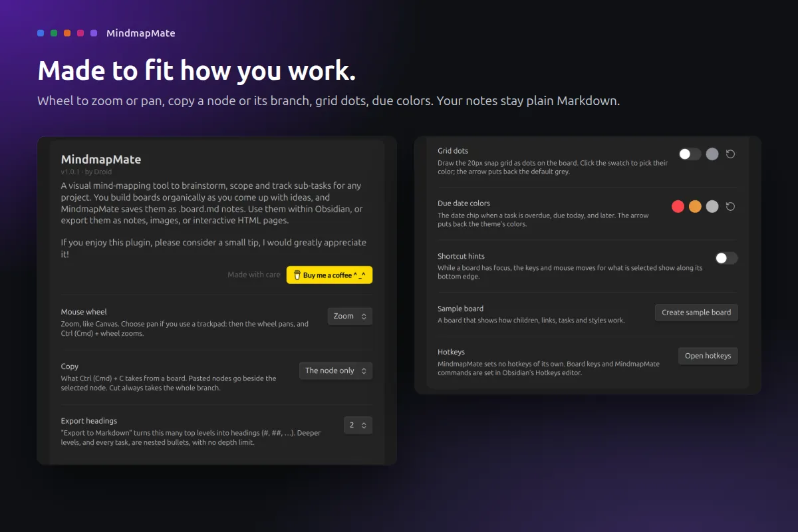Open the Mouse wheel Zoom dropdown
This screenshot has height=532, width=798.
pyautogui.click(x=350, y=317)
